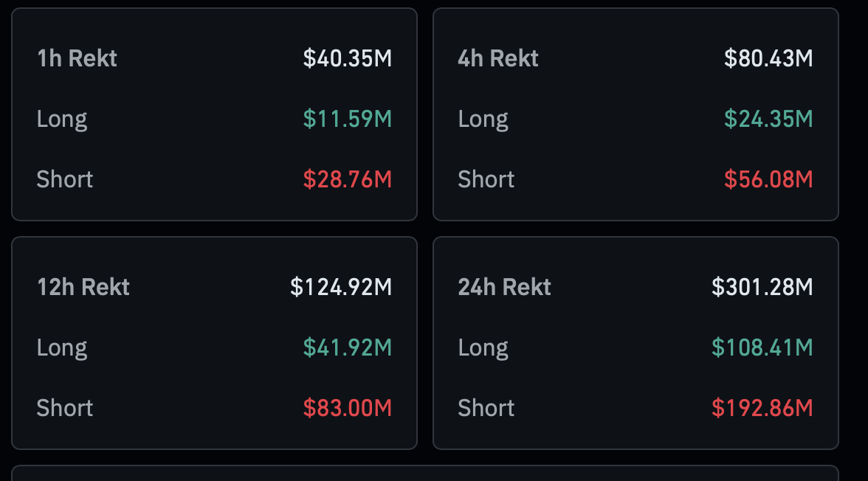Viewport: 868px width, 481px height.
Task: Click the Short label in 4h Rekt card
Action: click(x=486, y=179)
